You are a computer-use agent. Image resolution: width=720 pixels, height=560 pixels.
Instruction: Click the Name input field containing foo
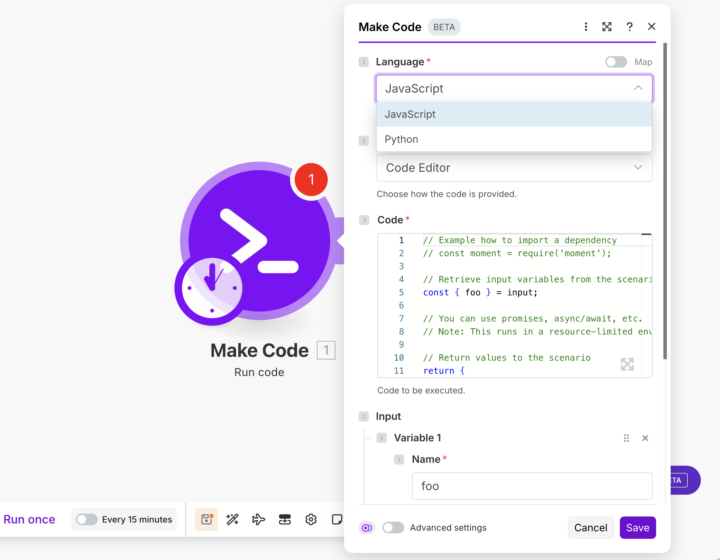click(532, 486)
